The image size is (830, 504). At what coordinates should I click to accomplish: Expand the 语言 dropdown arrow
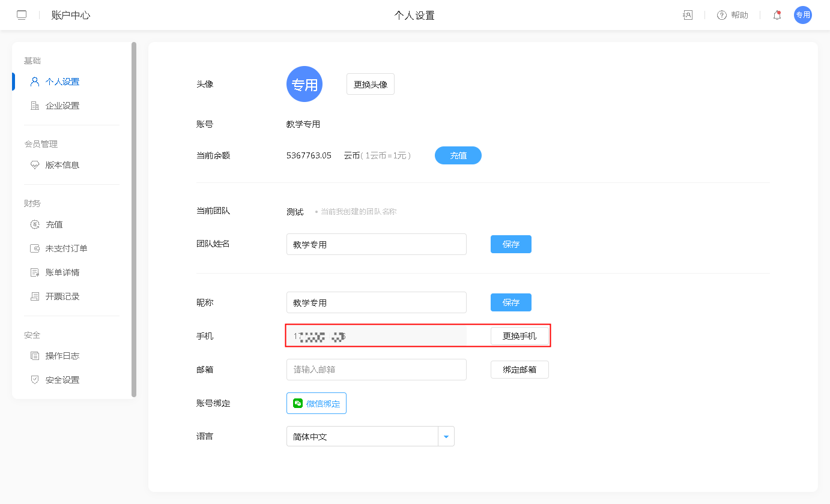click(x=446, y=437)
